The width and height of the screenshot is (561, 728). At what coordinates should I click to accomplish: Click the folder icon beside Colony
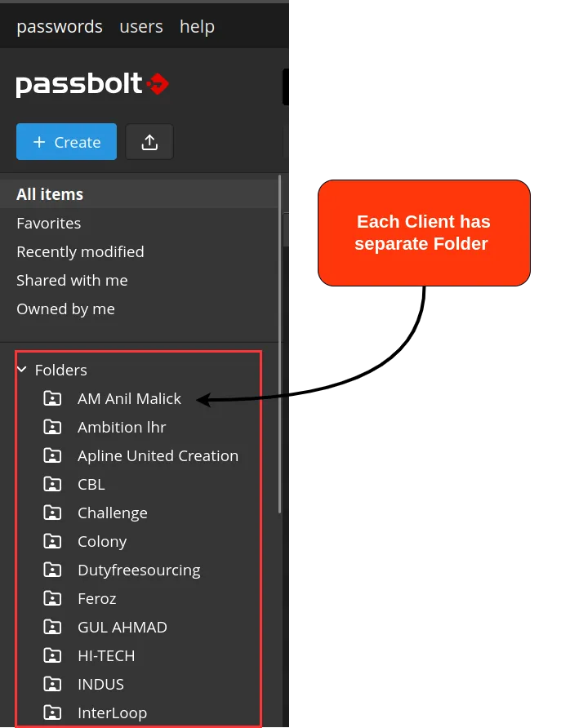(52, 541)
